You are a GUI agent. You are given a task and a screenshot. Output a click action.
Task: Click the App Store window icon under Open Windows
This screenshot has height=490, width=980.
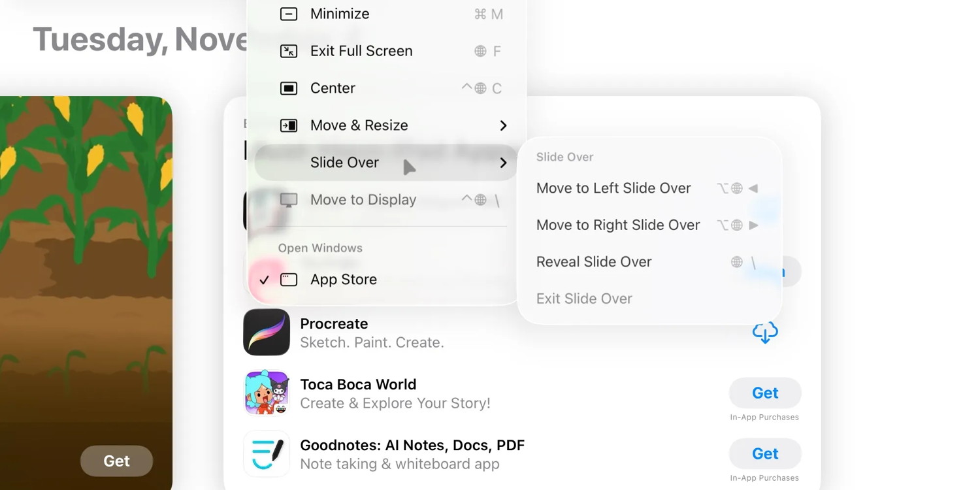click(x=287, y=279)
